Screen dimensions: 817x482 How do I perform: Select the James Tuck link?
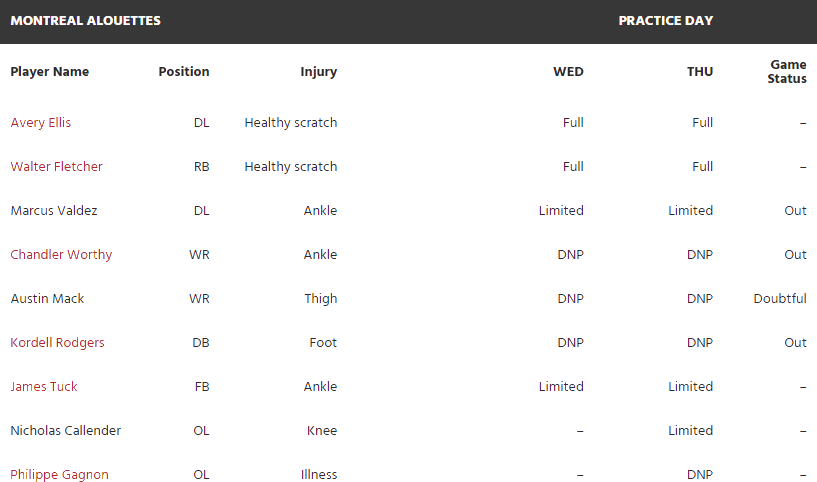pos(44,387)
